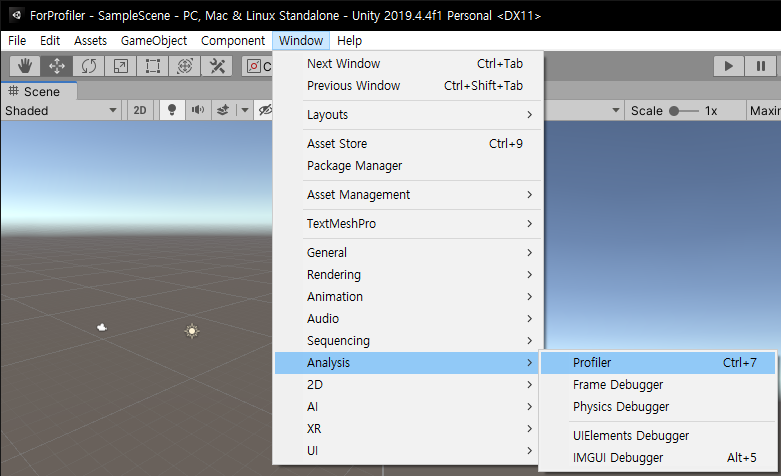Toggle Maximize On Play button
The image size is (781, 476).
(x=764, y=111)
